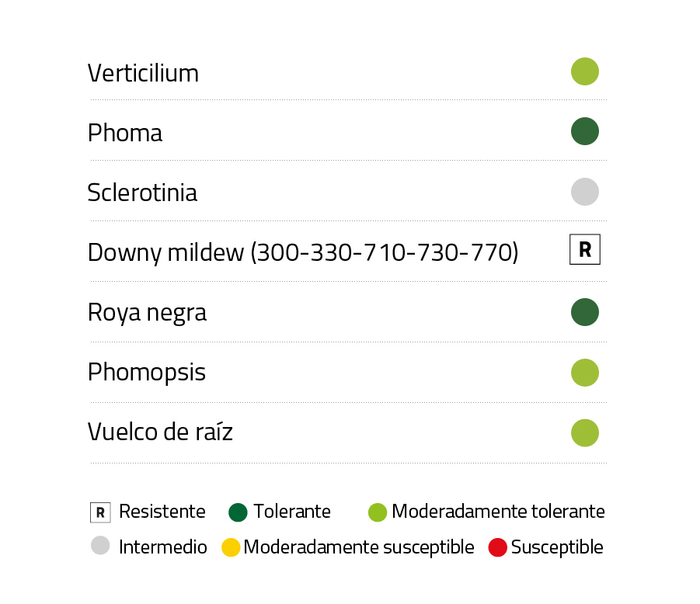The image size is (700, 604).
Task: Click the Downy mildew races text
Action: [x=302, y=252]
